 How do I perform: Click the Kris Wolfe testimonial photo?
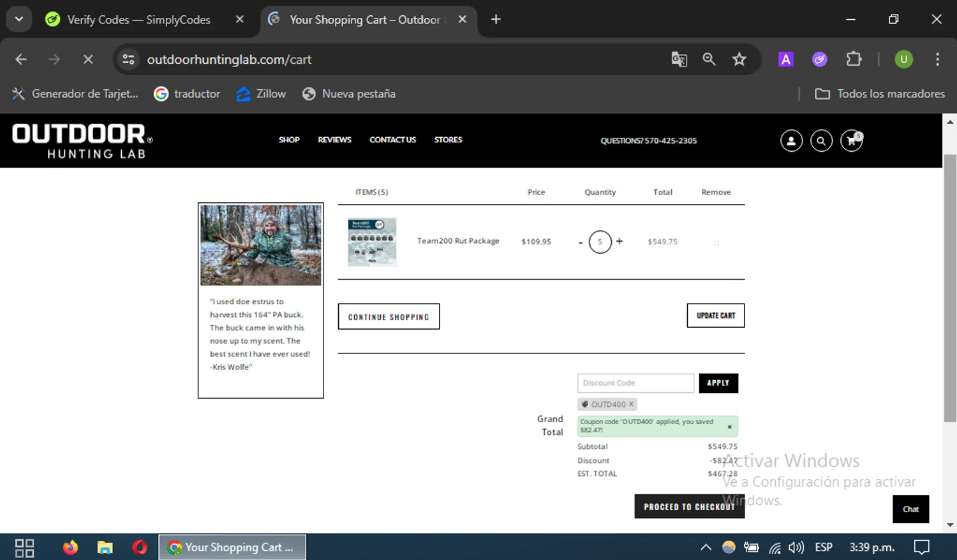click(261, 245)
